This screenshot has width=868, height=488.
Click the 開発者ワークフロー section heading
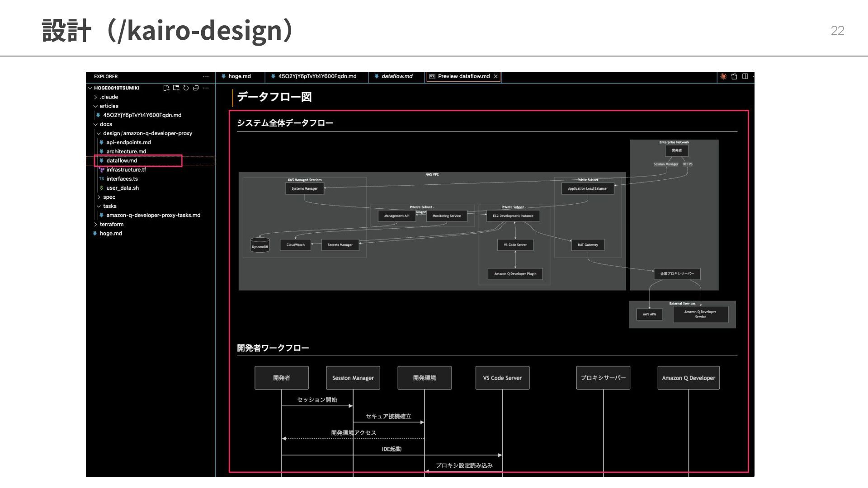(x=273, y=348)
